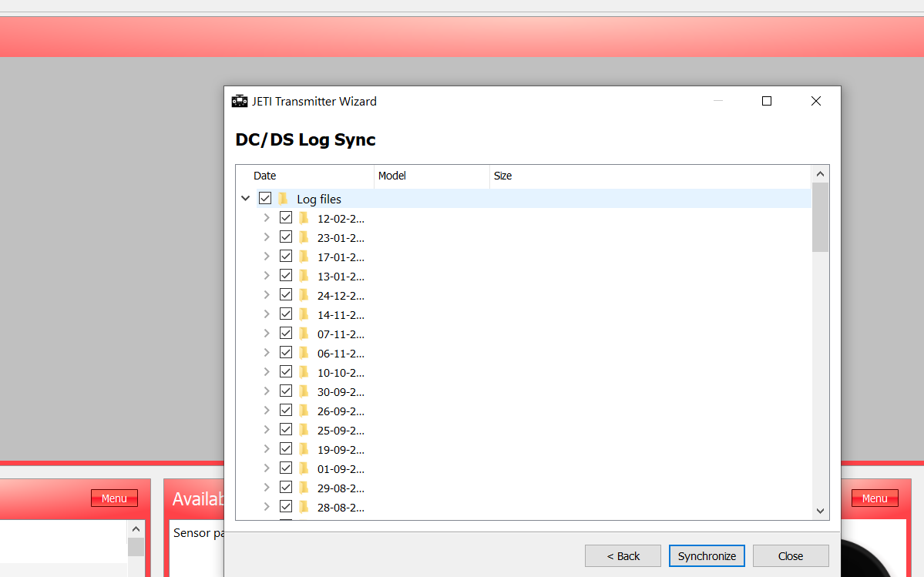Click the folder icon for 30-09-2...
924x577 pixels.
tap(304, 391)
